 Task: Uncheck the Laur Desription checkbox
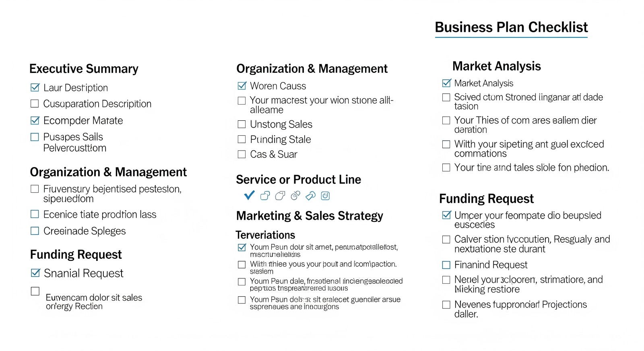pos(35,87)
